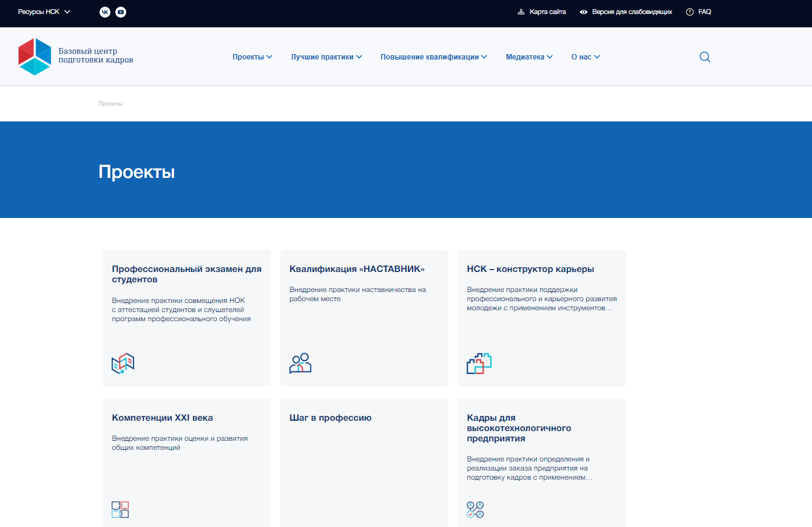Open the VK social network icon
The height and width of the screenshot is (527, 812).
105,12
